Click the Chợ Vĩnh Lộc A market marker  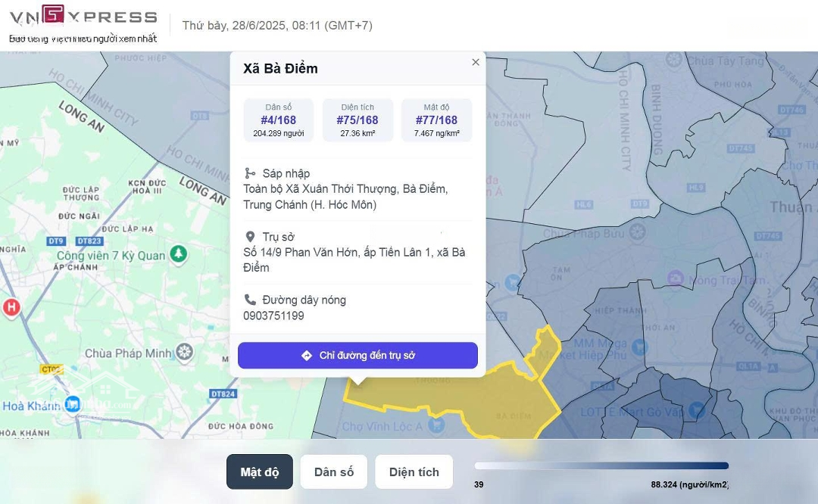pos(436,425)
